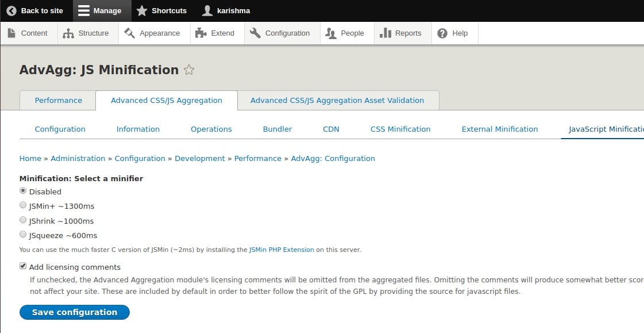Screen dimensions: 644x333
Task: Open the Operations secondary tab
Action: pos(211,129)
